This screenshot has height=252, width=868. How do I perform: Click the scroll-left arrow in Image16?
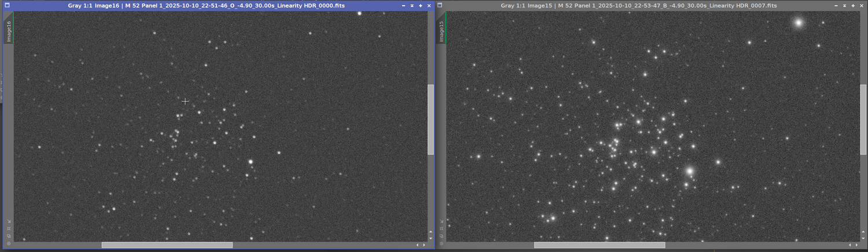[417, 245]
